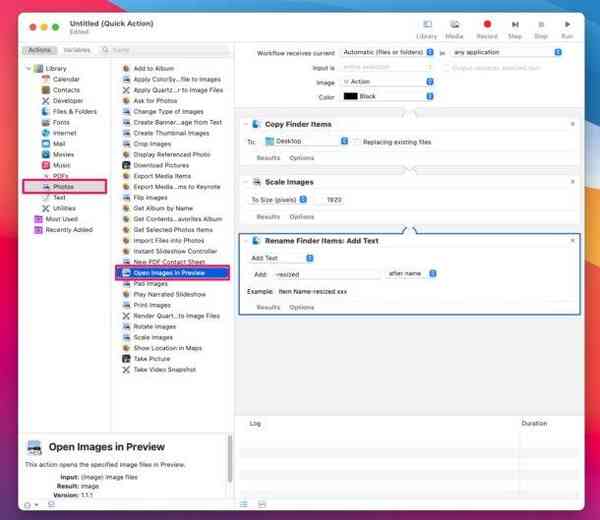Remove the Scale Images action
Viewport: 600px width, 520px height.
point(572,182)
